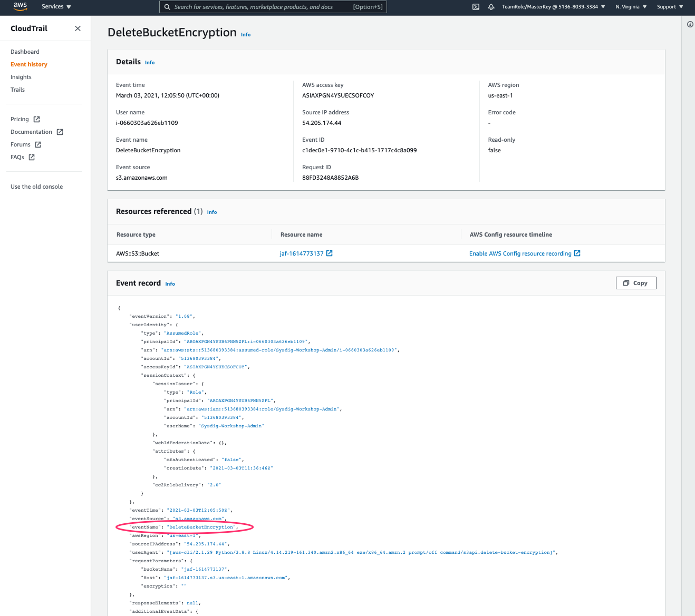
Task: Open the FAQs link
Action: (17, 157)
